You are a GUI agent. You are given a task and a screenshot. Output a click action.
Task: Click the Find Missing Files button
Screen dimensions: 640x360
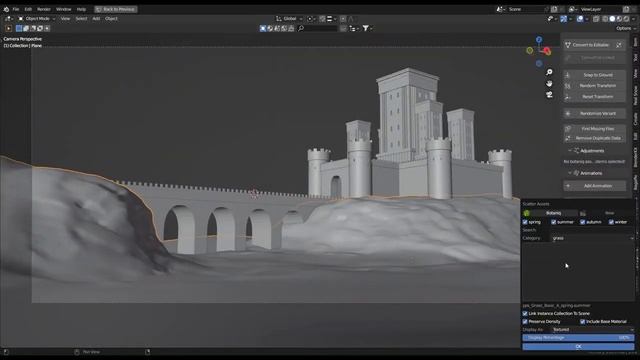click(x=595, y=129)
